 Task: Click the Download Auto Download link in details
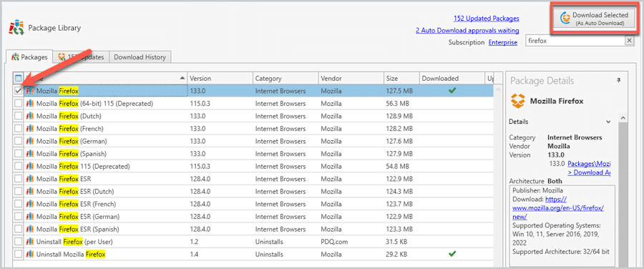pyautogui.click(x=589, y=172)
